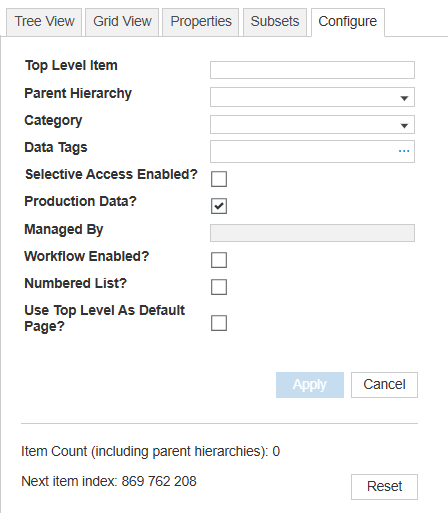Click the Reset index button
This screenshot has width=448, height=513.
(384, 487)
